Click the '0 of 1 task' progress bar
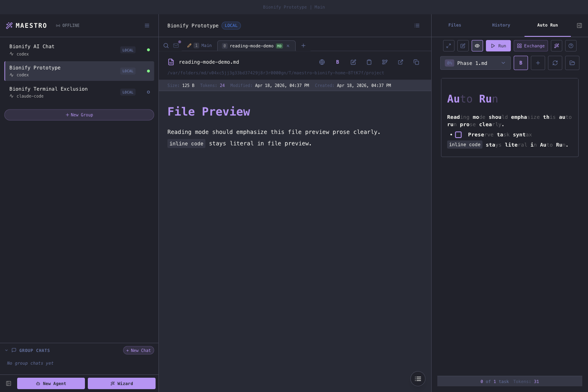Viewport: 588px width, 392px height. [510, 381]
